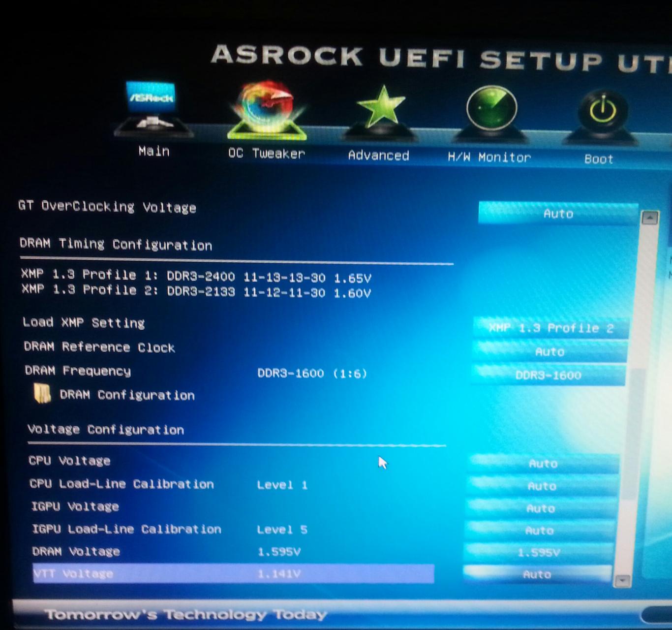Screen dimensions: 672x630
Task: Select the DRAM Reference Clock label
Action: pos(99,347)
